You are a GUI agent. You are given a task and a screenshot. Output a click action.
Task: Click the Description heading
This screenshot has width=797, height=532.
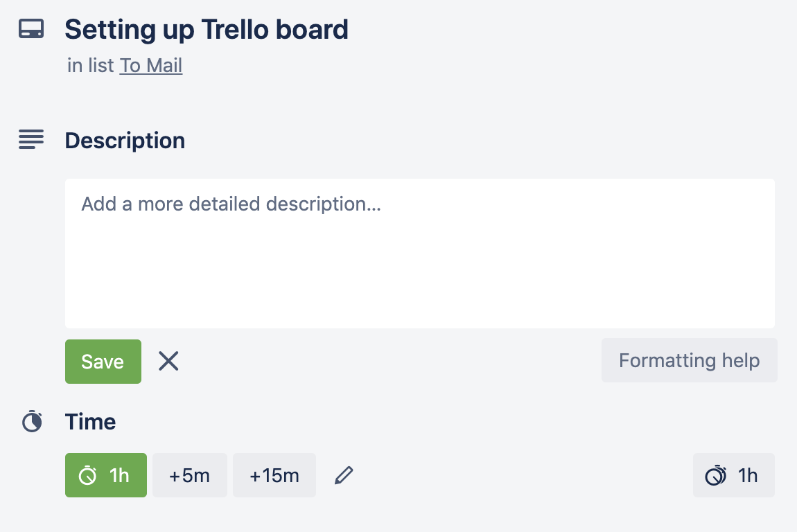(x=125, y=141)
